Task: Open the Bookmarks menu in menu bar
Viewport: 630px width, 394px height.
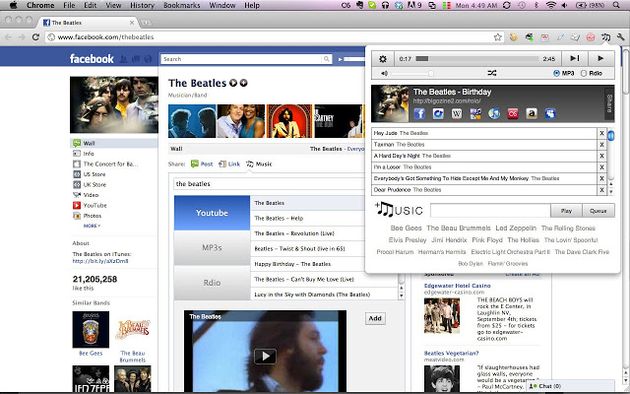Action: pyautogui.click(x=182, y=5)
